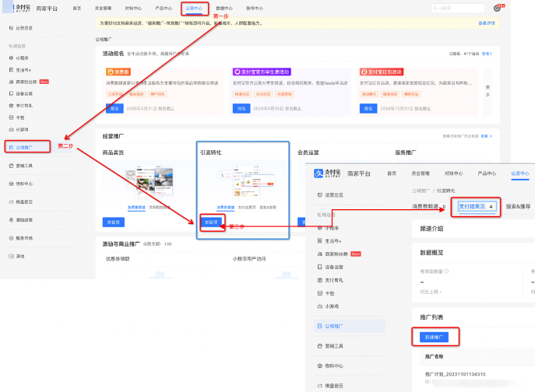Open 卡包 icon in overlay page sidebar
This screenshot has width=535, height=392.
pos(320,292)
